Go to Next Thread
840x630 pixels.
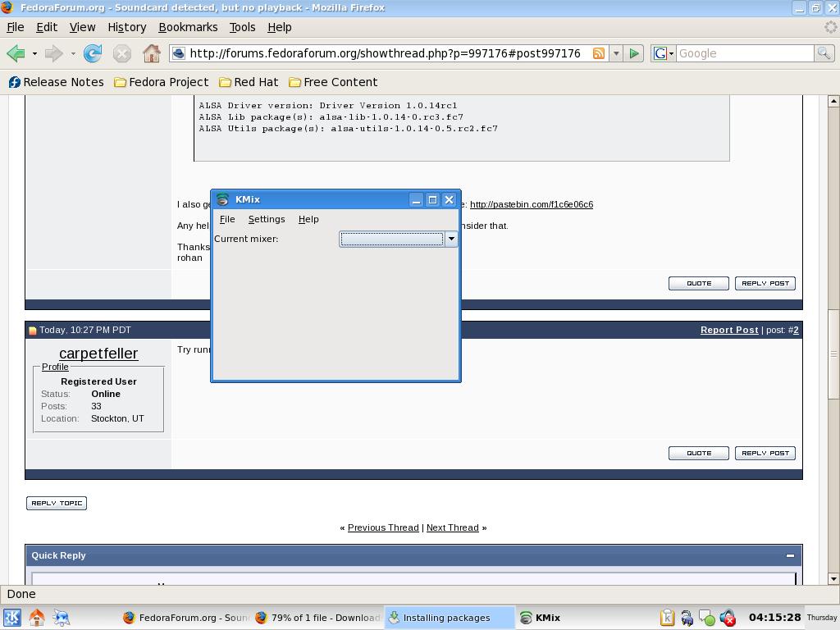point(452,527)
